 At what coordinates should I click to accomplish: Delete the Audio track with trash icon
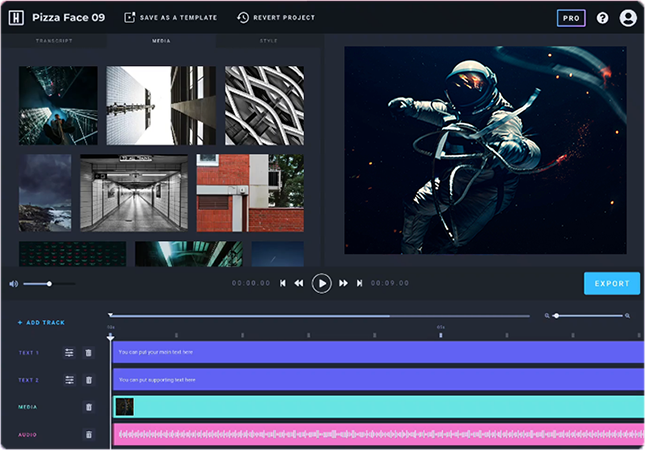click(x=88, y=435)
